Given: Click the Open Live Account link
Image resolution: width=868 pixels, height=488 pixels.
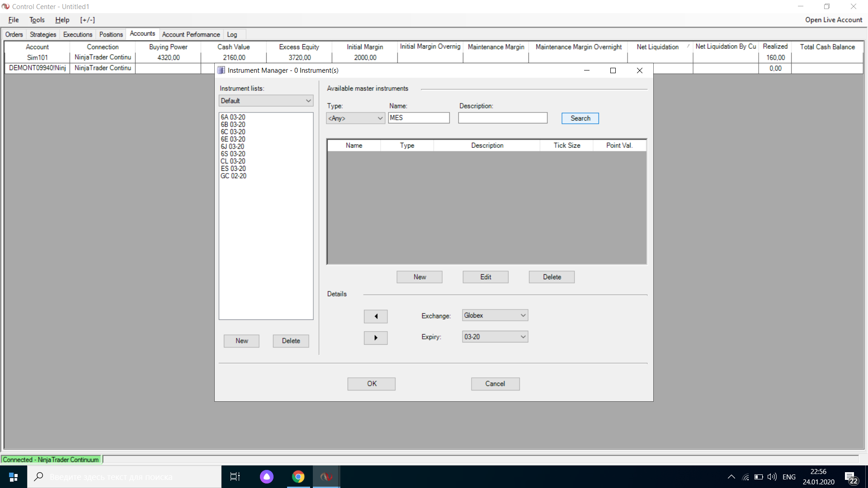Looking at the screenshot, I should [x=833, y=20].
